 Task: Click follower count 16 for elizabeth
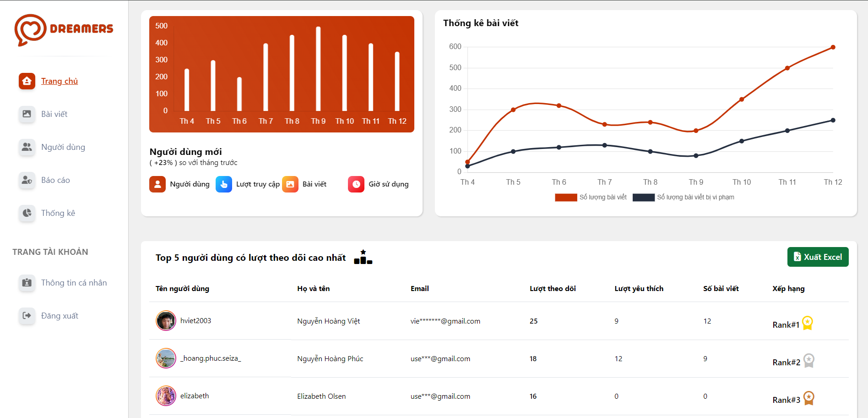pyautogui.click(x=533, y=396)
